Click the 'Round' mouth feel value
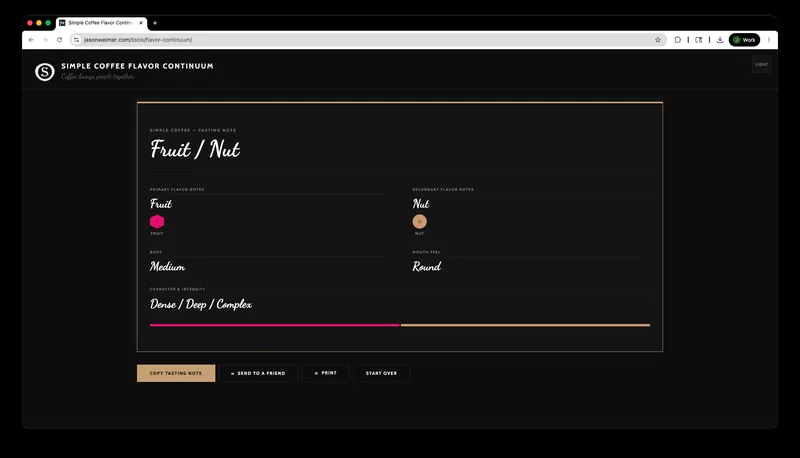The image size is (800, 458). [427, 267]
